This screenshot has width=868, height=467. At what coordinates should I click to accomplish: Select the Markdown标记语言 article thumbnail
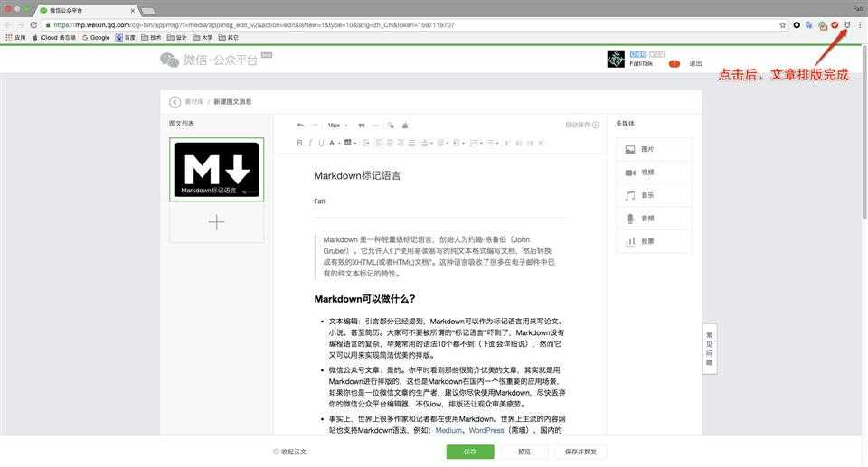click(x=216, y=169)
